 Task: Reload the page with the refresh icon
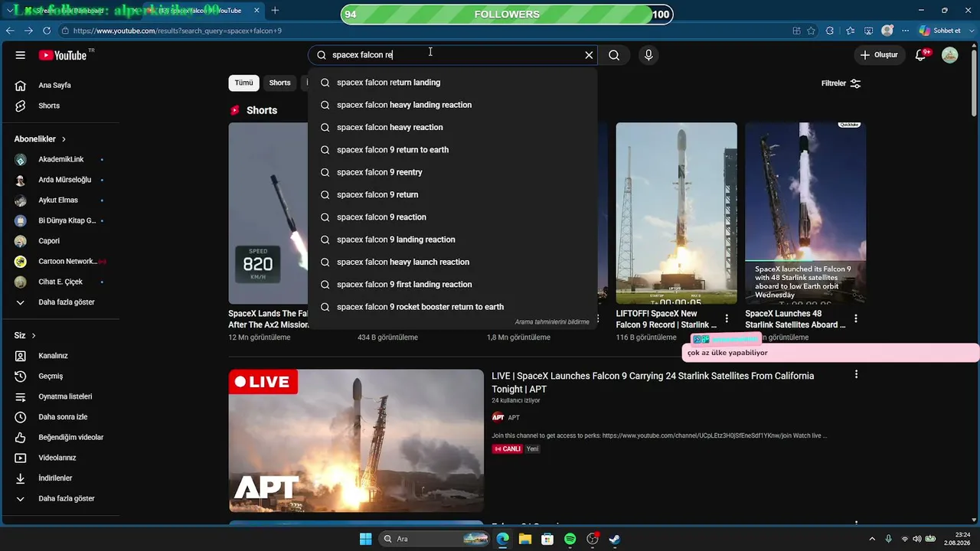tap(47, 31)
